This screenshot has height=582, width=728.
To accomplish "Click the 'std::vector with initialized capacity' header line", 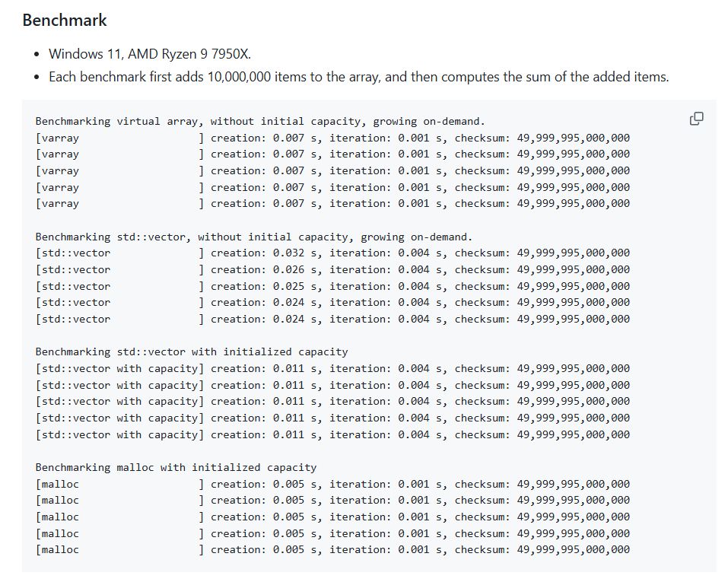I will [192, 351].
